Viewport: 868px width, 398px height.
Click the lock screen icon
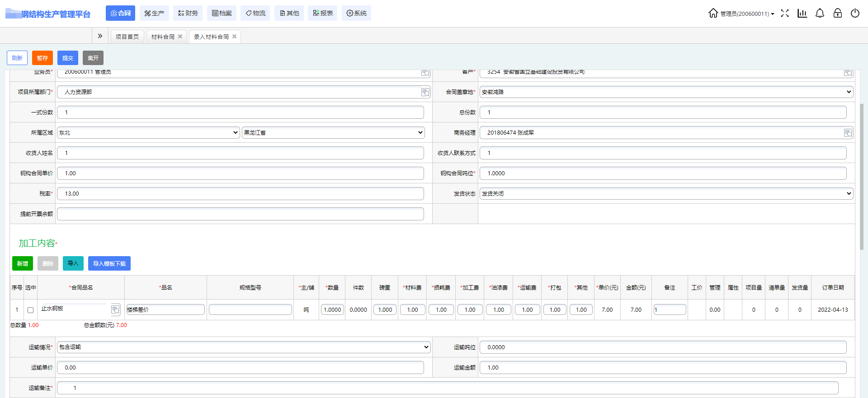click(838, 13)
